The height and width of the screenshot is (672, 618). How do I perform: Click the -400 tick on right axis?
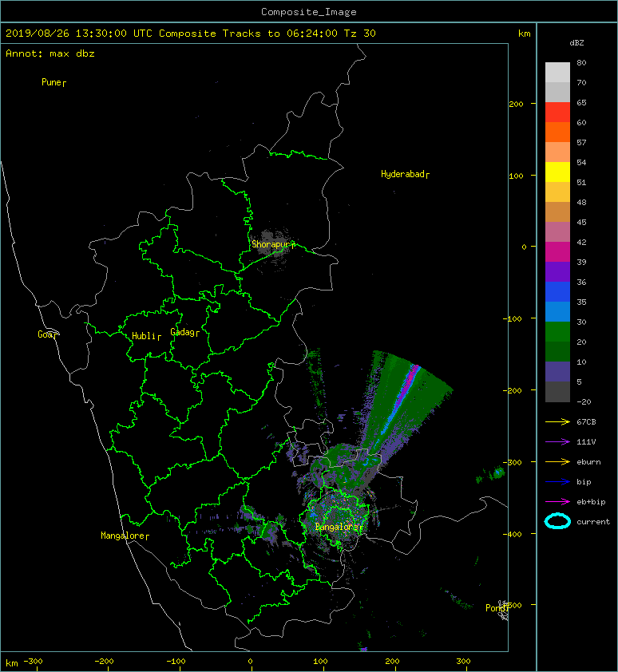[513, 534]
